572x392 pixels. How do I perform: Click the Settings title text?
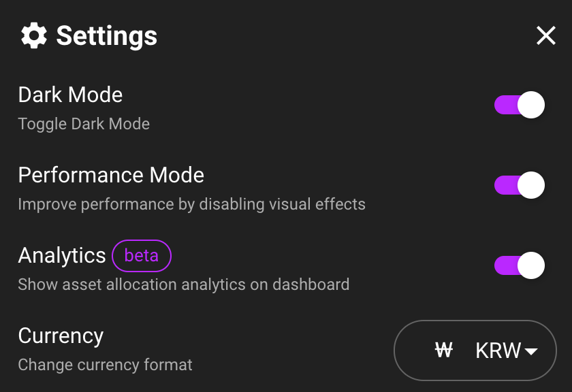pyautogui.click(x=106, y=36)
